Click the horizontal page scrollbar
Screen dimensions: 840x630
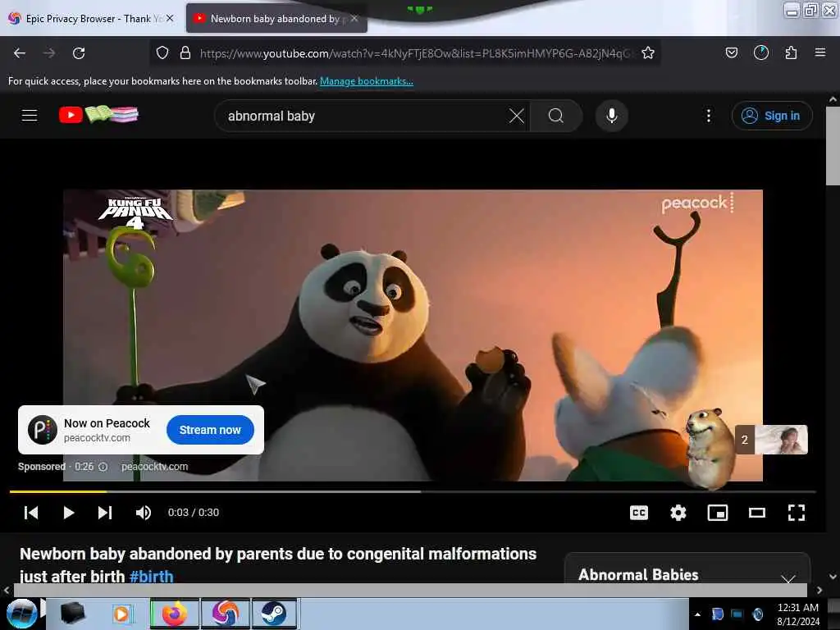pos(410,590)
